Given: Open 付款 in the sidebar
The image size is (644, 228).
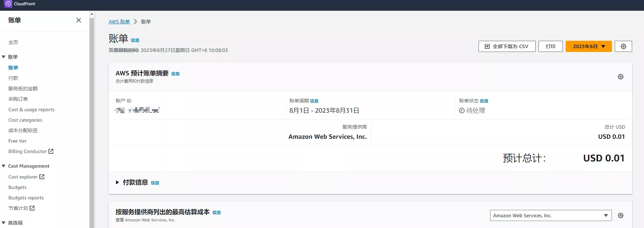Looking at the screenshot, I should tap(13, 78).
